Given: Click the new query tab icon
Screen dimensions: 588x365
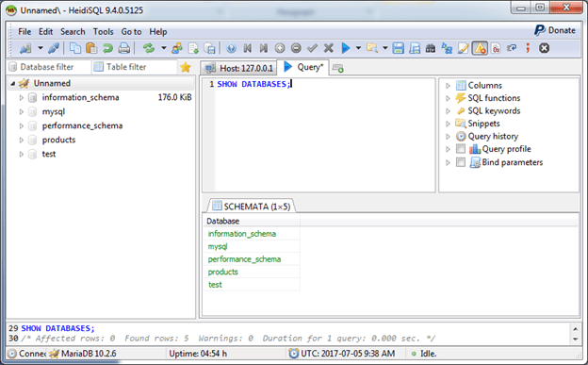Looking at the screenshot, I should pos(338,68).
